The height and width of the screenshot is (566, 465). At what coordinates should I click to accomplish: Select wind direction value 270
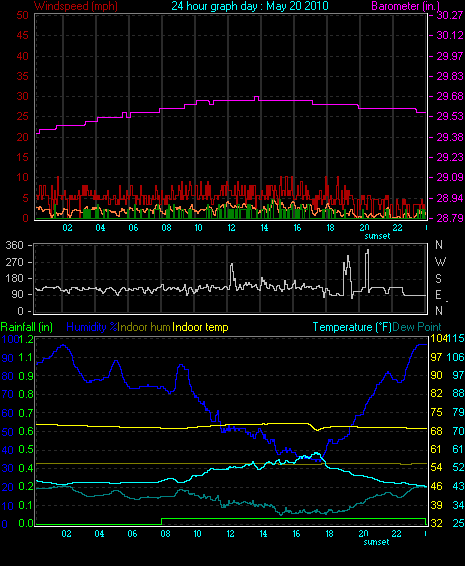pyautogui.click(x=15, y=262)
